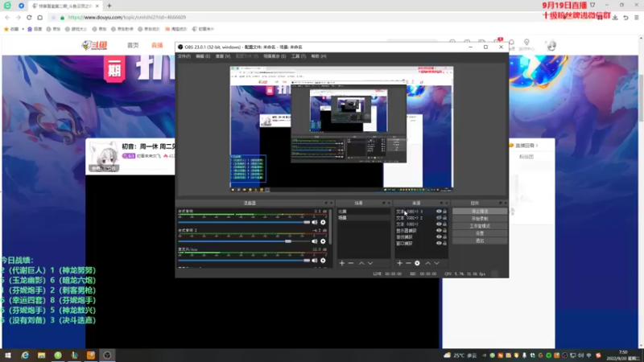644x362 pixels.
Task: Toggle lock on the third text (GDI+) source
Action: (x=445, y=224)
